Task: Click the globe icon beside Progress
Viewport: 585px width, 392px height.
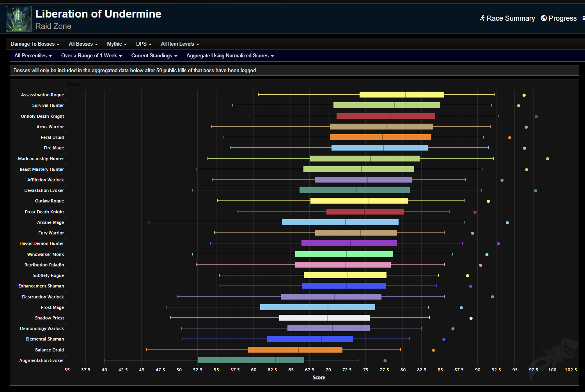Action: click(x=544, y=18)
